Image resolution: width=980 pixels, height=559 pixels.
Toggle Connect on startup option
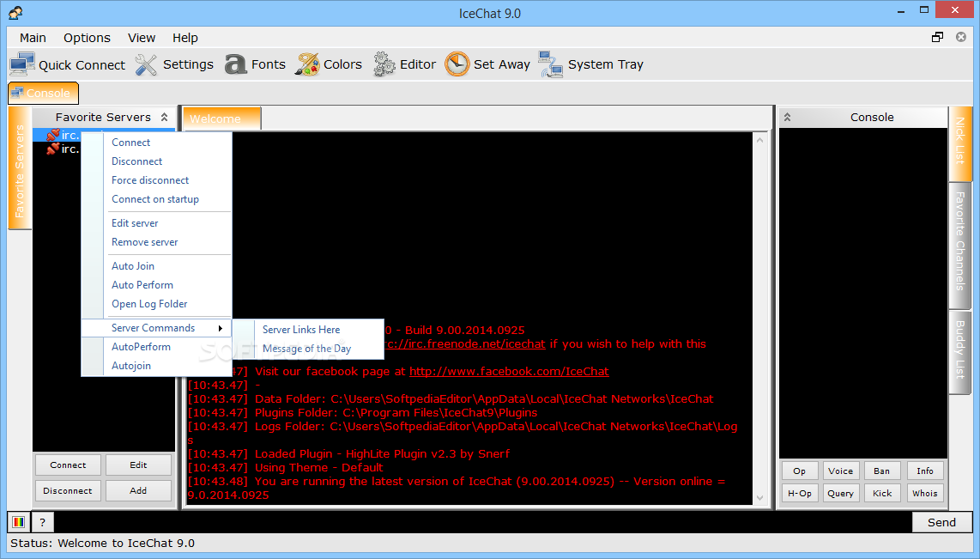pyautogui.click(x=156, y=199)
